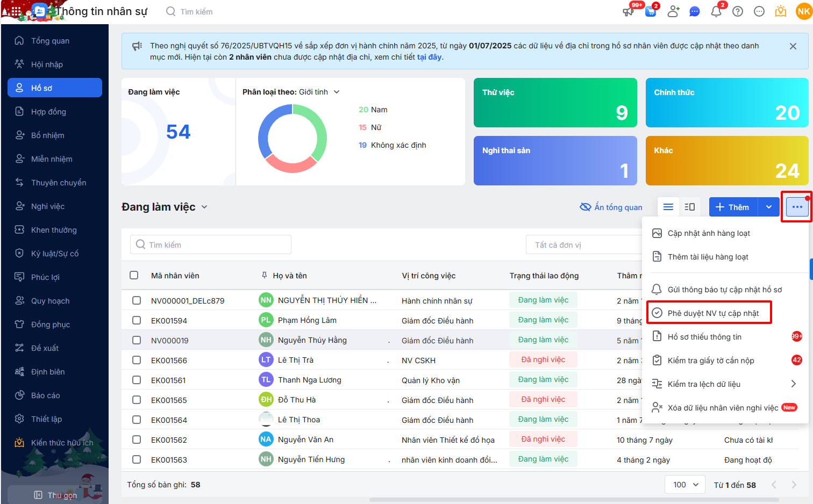Open Hợp đồng in the sidebar
Screen dimensions: 813x504
point(48,112)
